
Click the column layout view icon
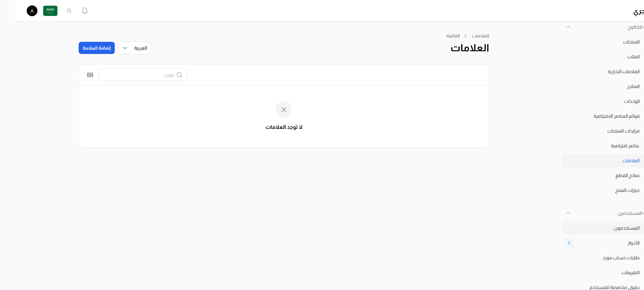[90, 75]
